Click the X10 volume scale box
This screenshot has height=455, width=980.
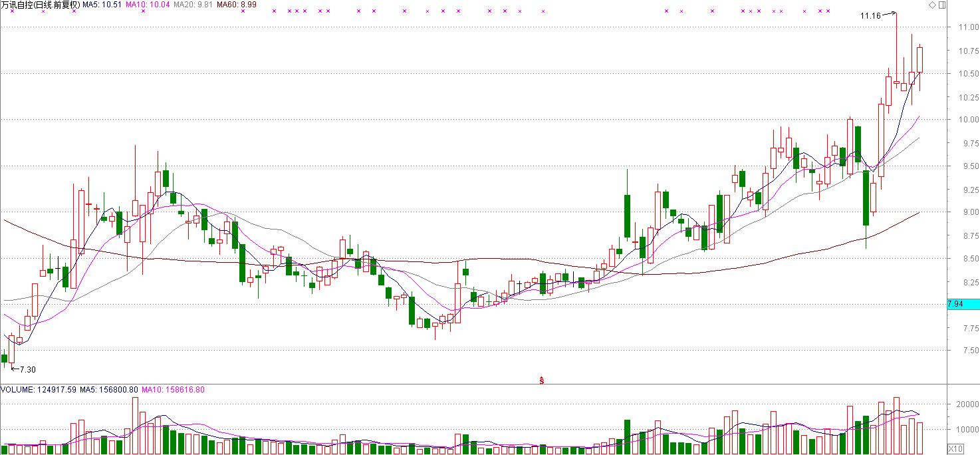click(x=955, y=448)
